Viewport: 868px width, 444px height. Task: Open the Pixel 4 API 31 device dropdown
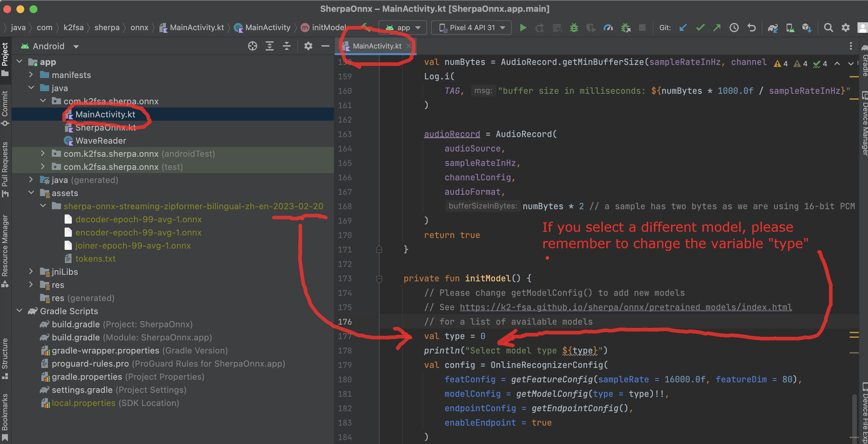pos(471,28)
